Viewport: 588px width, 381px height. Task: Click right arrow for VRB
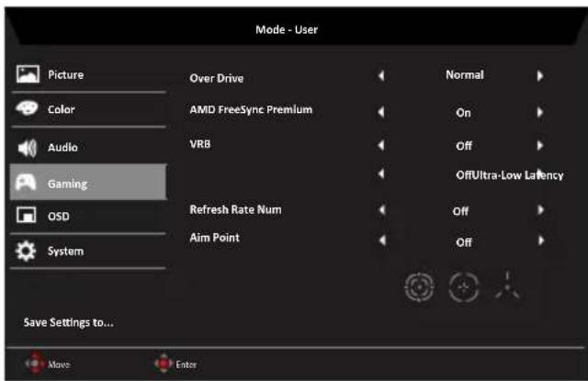coord(540,145)
